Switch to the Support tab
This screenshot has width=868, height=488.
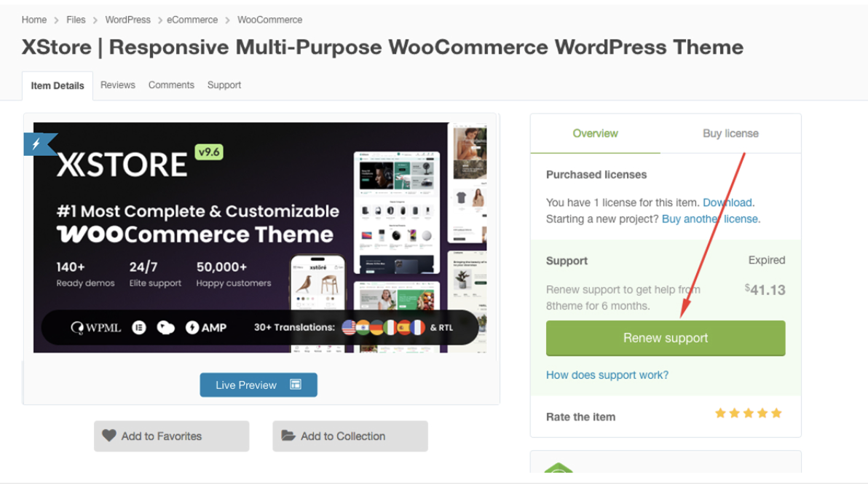pos(224,84)
